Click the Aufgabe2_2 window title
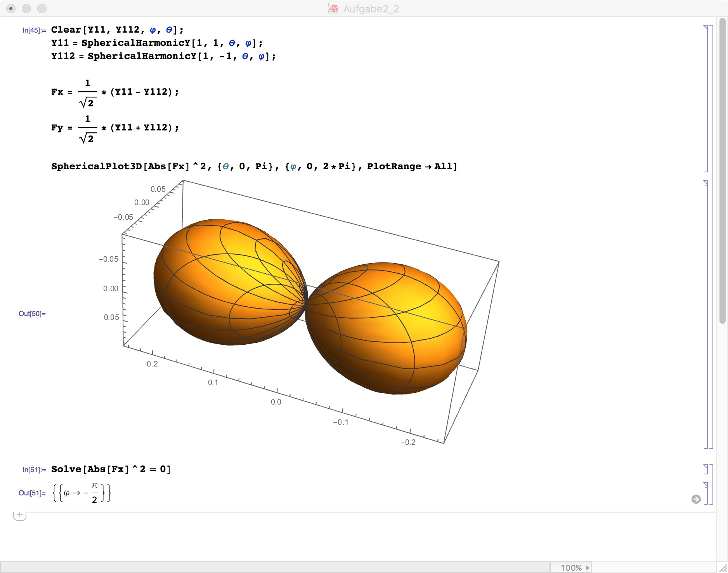Screen dimensions: 728x573 coord(371,9)
